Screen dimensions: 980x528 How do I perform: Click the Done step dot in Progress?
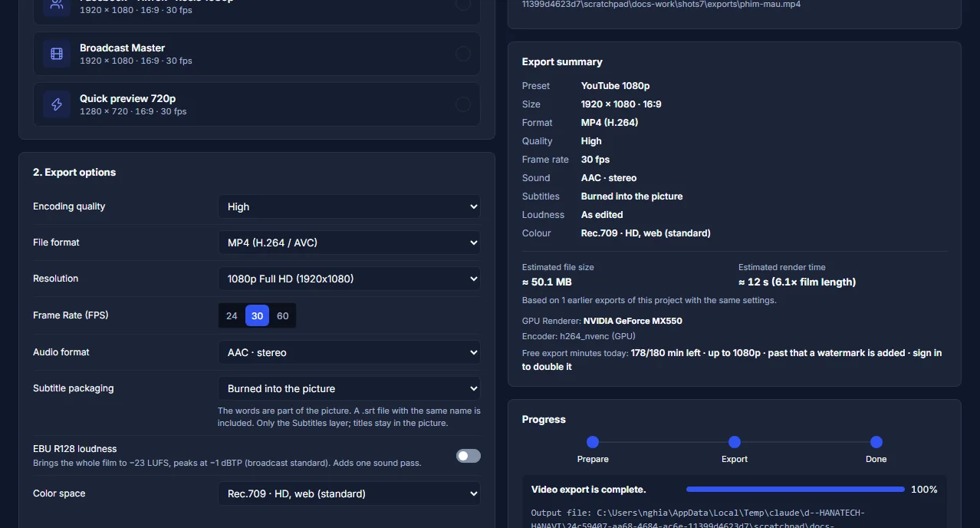click(876, 442)
